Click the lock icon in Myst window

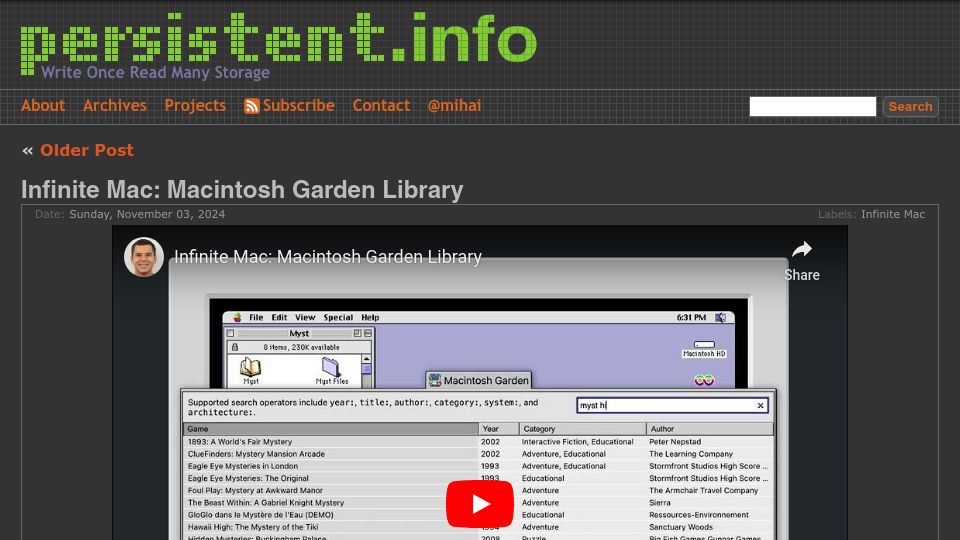point(234,347)
